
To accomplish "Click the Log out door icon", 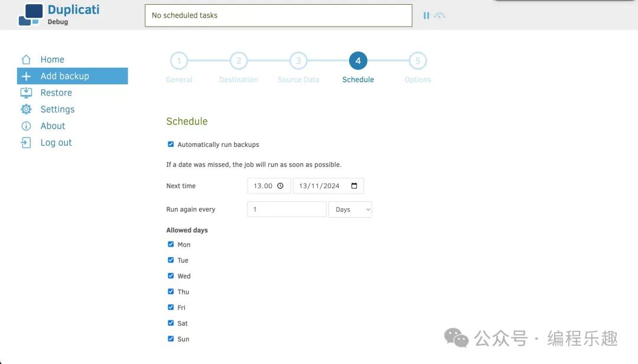I will click(x=26, y=143).
